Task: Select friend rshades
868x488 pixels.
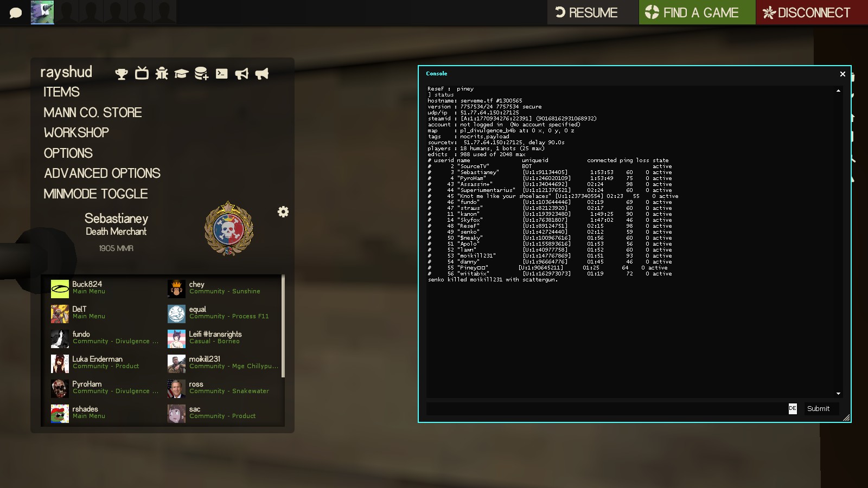Action: pyautogui.click(x=105, y=414)
